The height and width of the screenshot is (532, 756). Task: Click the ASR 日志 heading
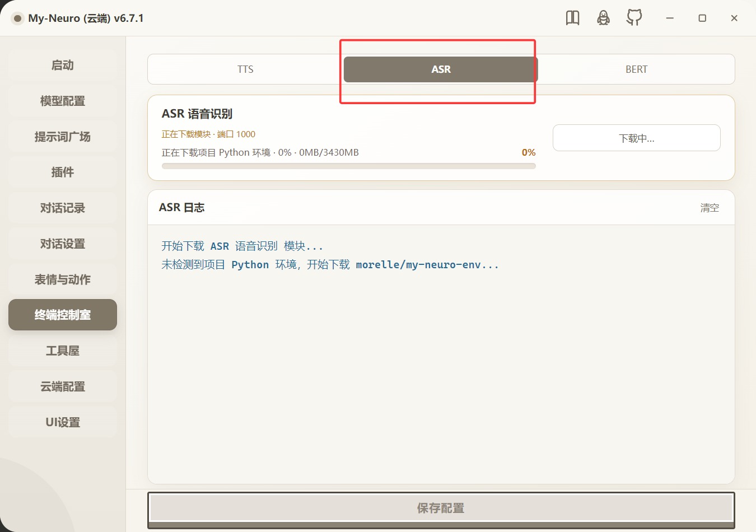[182, 207]
